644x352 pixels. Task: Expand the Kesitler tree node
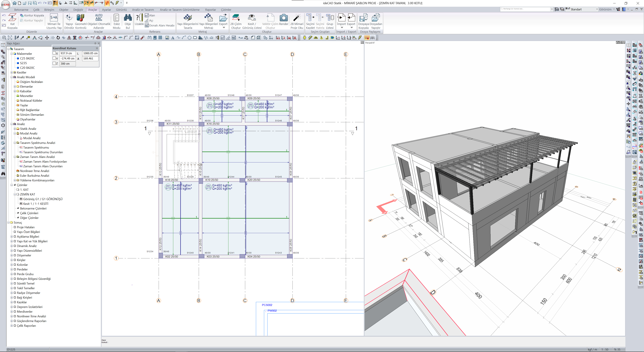[x=12, y=72]
